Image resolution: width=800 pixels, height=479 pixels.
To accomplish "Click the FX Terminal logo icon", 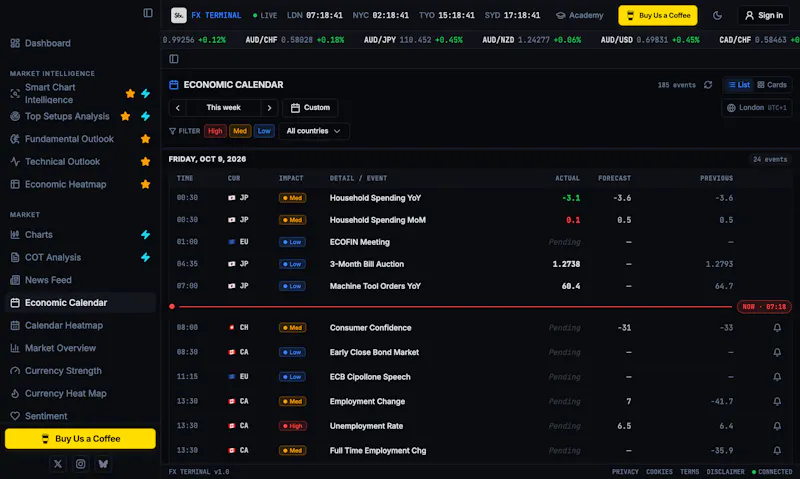I will click(179, 15).
